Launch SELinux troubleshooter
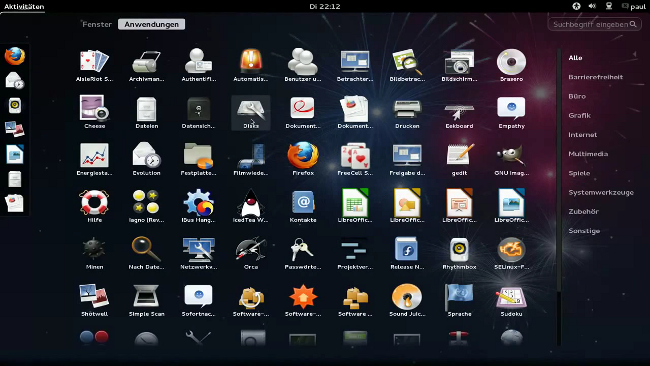Screen dimensions: 650x366 pos(511,253)
